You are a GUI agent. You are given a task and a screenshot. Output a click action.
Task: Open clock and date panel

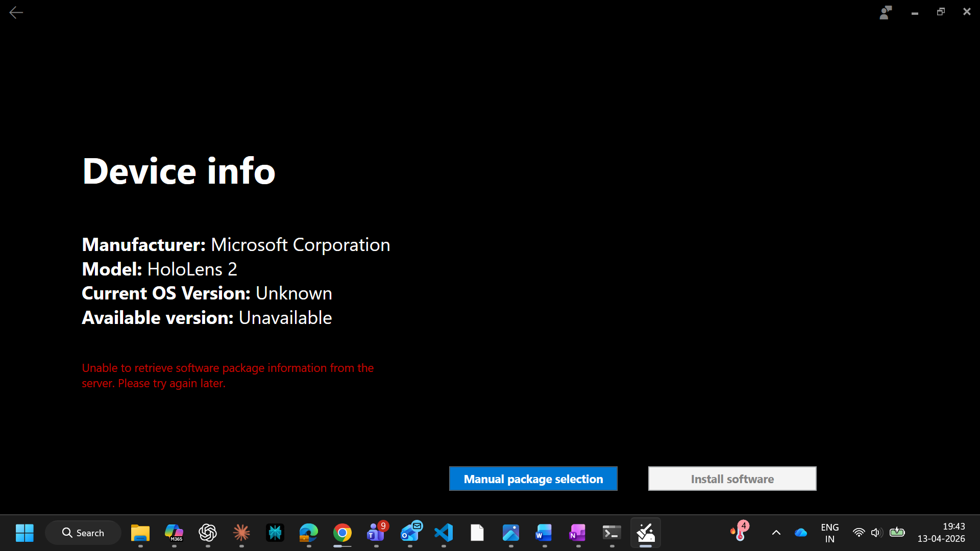coord(941,533)
